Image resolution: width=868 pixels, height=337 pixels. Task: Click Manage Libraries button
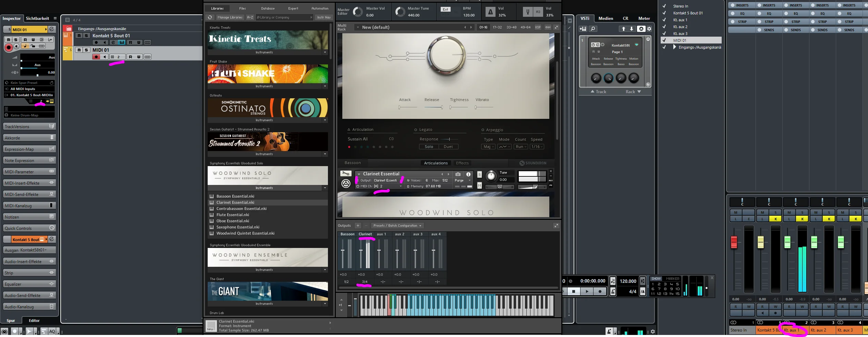(x=230, y=17)
